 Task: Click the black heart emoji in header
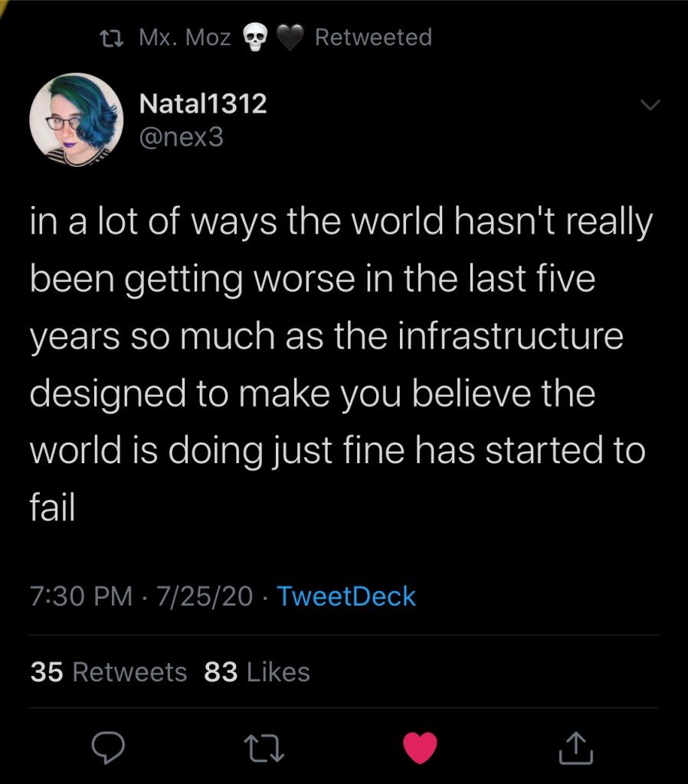pyautogui.click(x=290, y=37)
